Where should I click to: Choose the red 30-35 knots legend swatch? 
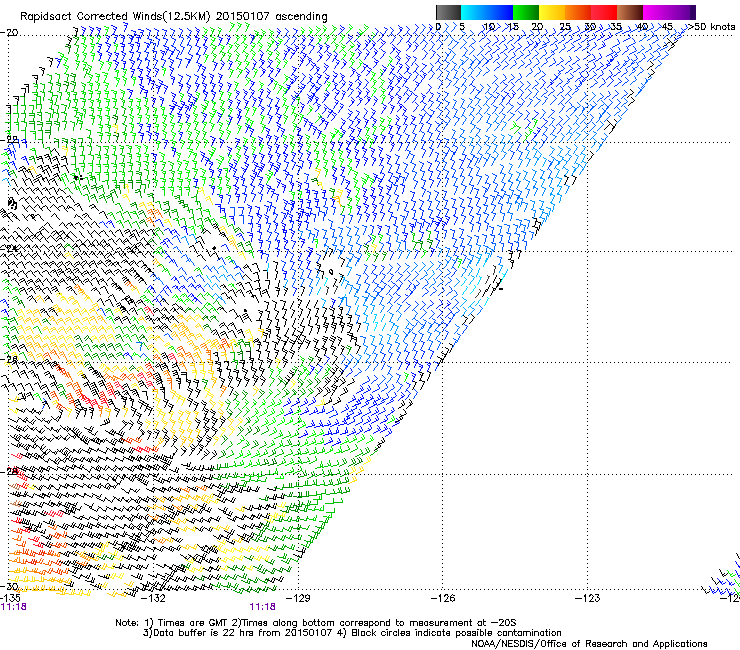point(604,12)
